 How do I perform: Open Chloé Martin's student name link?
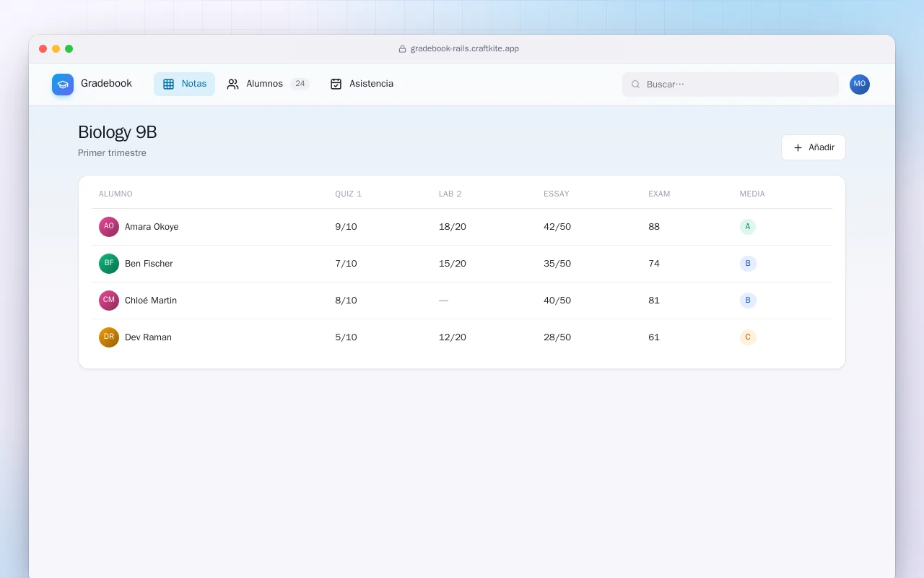(151, 301)
